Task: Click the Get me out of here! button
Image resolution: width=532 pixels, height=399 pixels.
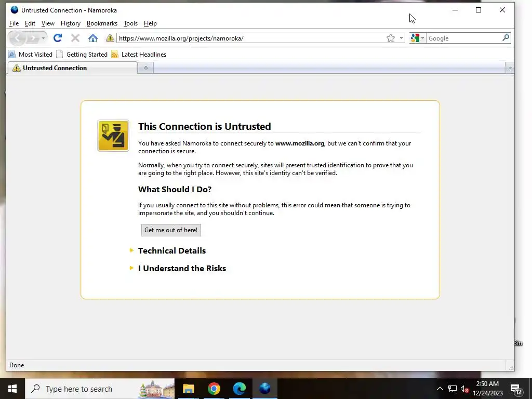Action: tap(171, 230)
